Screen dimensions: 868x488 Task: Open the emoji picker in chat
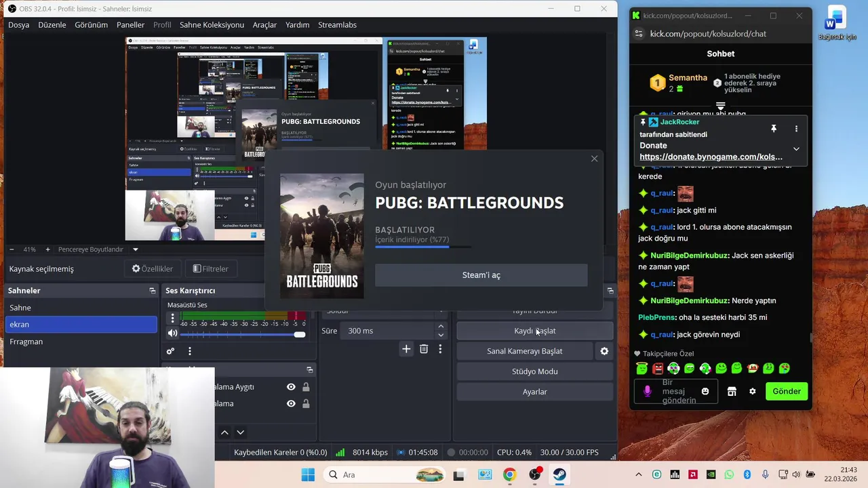point(705,391)
